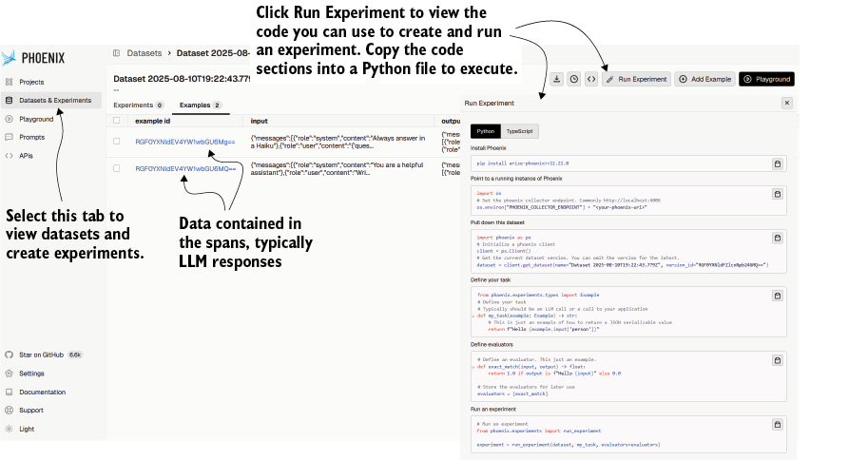
Task: Click the code brackets icon button
Action: [x=591, y=79]
